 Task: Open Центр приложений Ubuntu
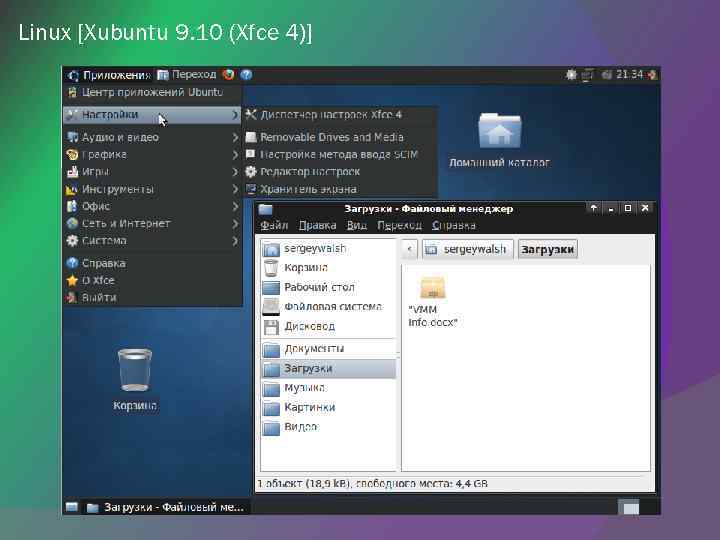pyautogui.click(x=152, y=92)
